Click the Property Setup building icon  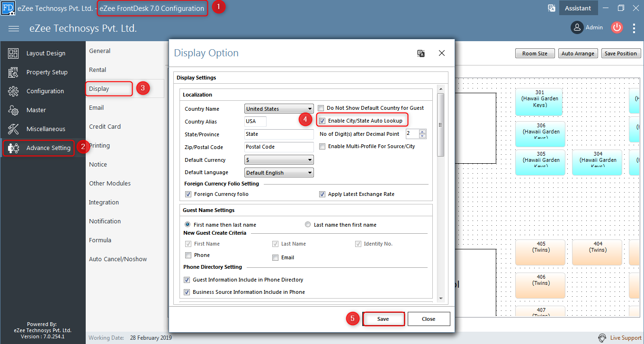click(x=13, y=72)
